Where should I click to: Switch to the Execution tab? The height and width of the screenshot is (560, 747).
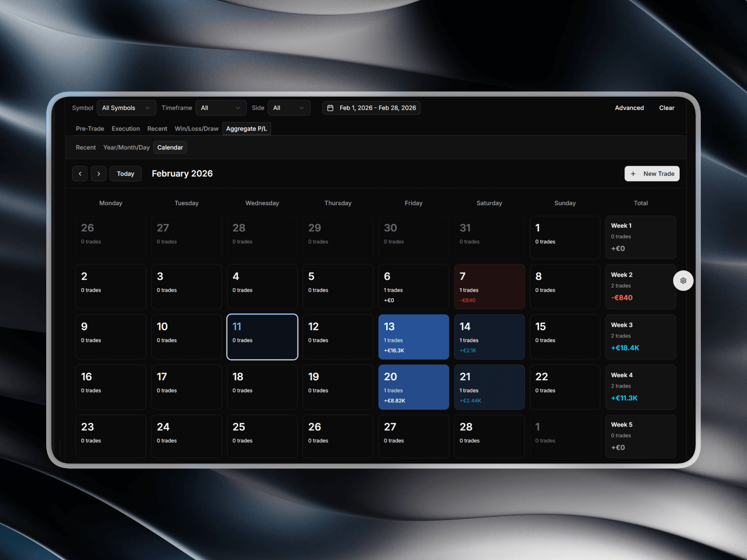(x=125, y=129)
